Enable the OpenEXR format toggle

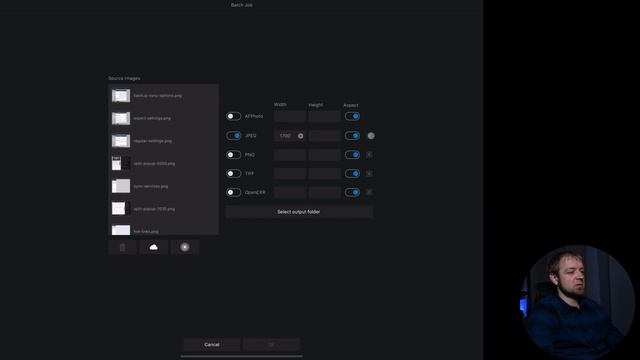click(233, 192)
